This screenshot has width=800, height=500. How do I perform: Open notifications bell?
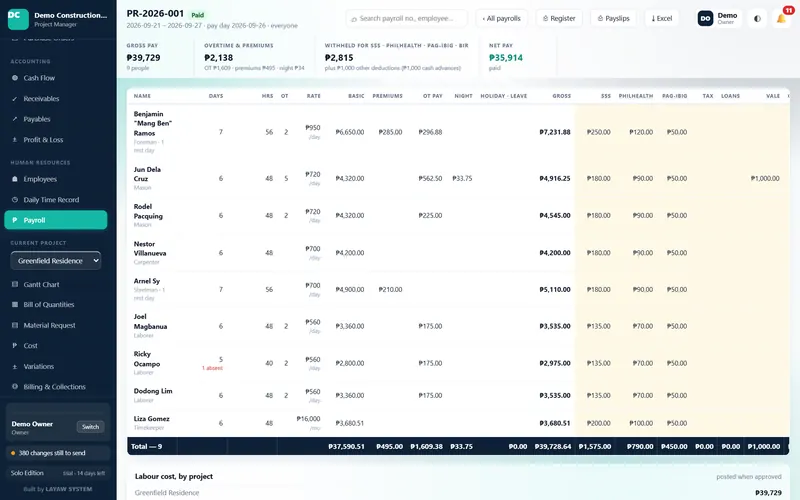point(781,18)
